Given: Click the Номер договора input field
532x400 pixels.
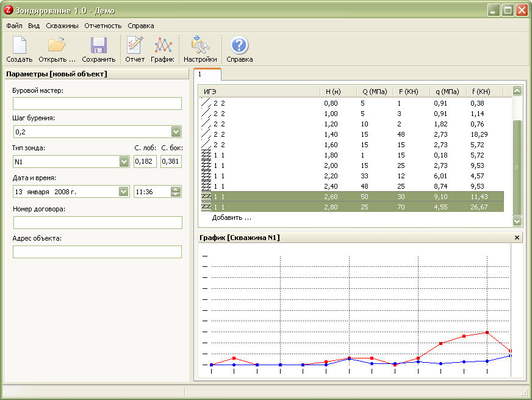Looking at the screenshot, I should click(x=98, y=223).
